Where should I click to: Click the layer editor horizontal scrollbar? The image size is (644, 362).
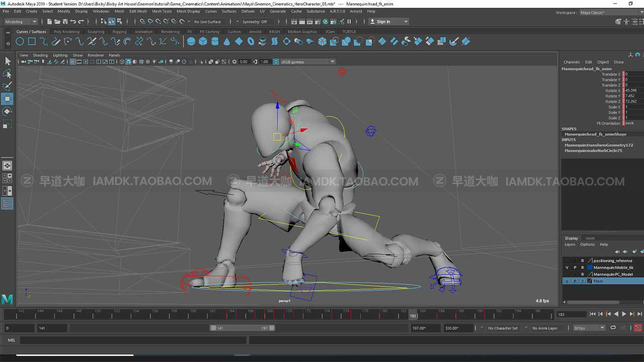pos(592,302)
